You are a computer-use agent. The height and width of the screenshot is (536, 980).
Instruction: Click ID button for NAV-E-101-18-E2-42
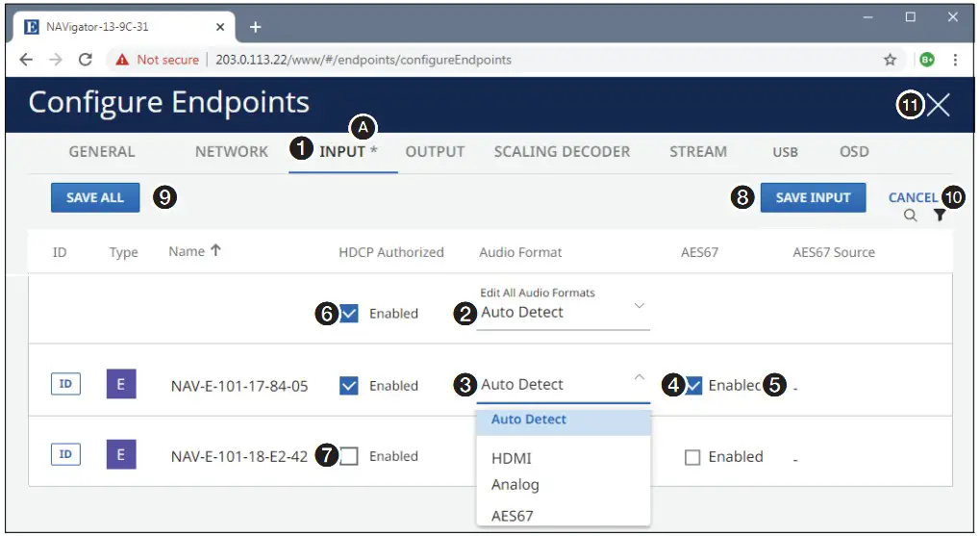pyautogui.click(x=65, y=454)
